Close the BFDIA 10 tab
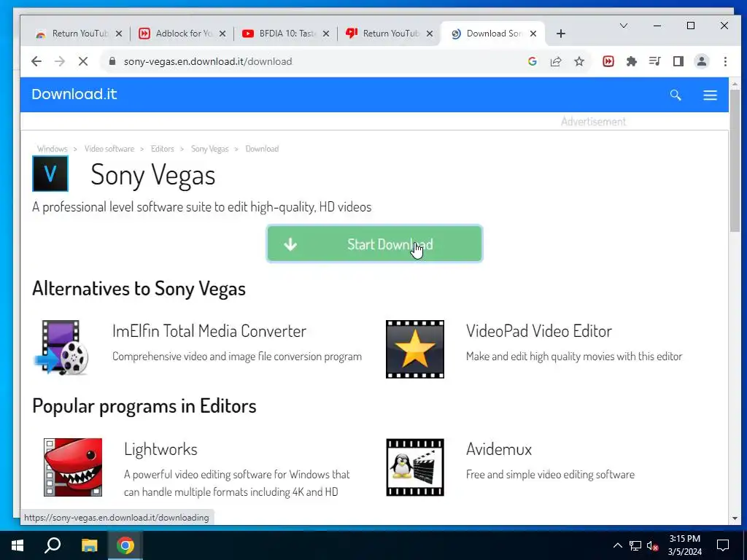Image resolution: width=747 pixels, height=560 pixels. [326, 34]
